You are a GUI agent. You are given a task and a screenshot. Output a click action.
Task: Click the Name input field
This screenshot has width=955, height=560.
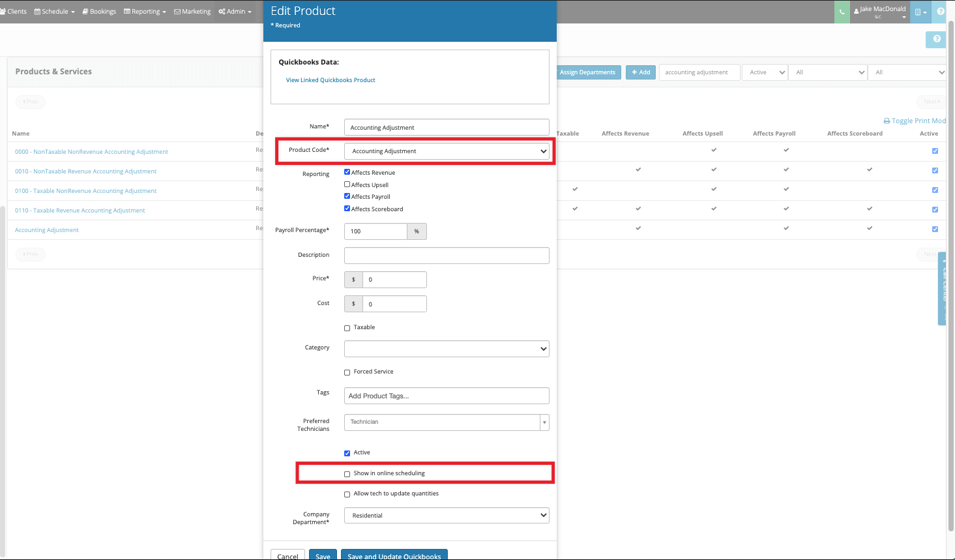tap(447, 127)
